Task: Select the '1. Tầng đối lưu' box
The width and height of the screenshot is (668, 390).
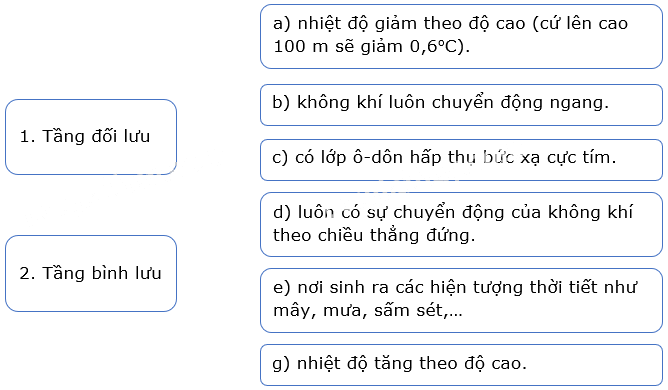Action: [91, 137]
